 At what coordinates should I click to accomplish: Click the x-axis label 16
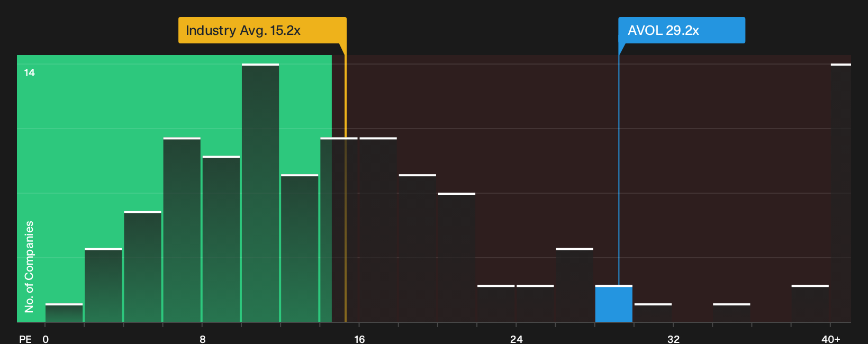click(x=359, y=339)
